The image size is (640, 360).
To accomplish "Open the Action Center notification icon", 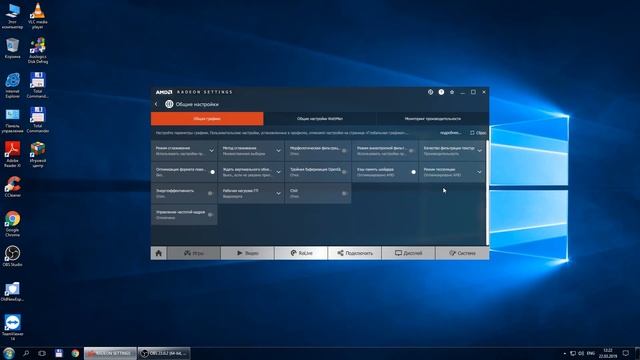I will pos(626,353).
